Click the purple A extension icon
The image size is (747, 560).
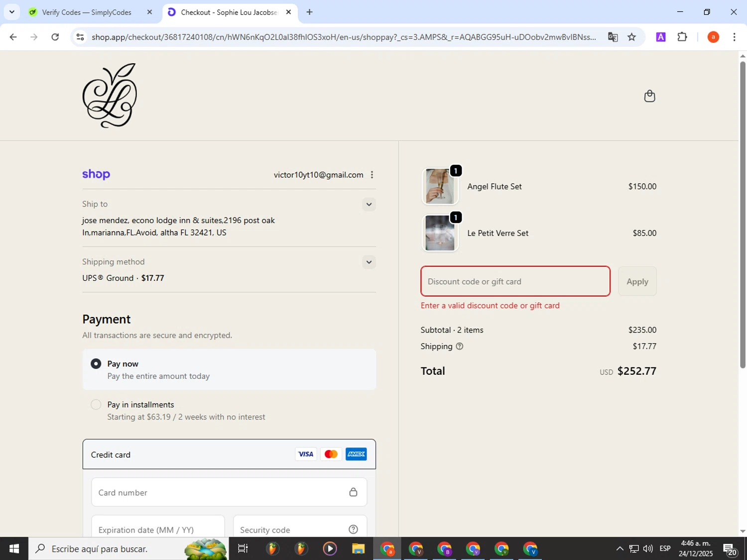pos(661,37)
